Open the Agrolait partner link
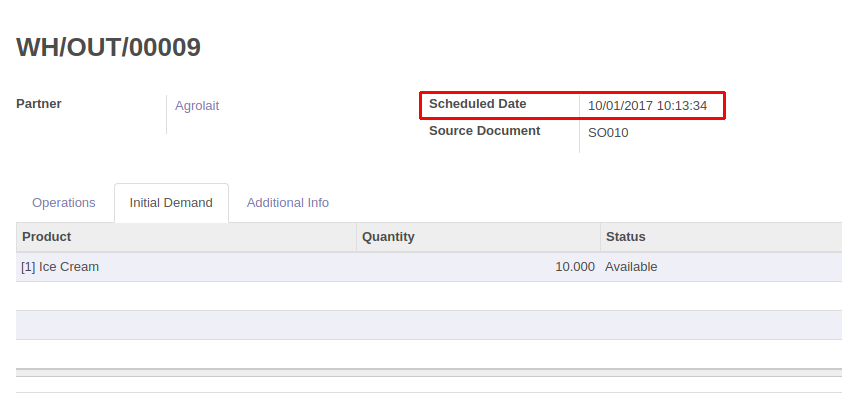Image resolution: width=858 pixels, height=403 pixels. 197,105
